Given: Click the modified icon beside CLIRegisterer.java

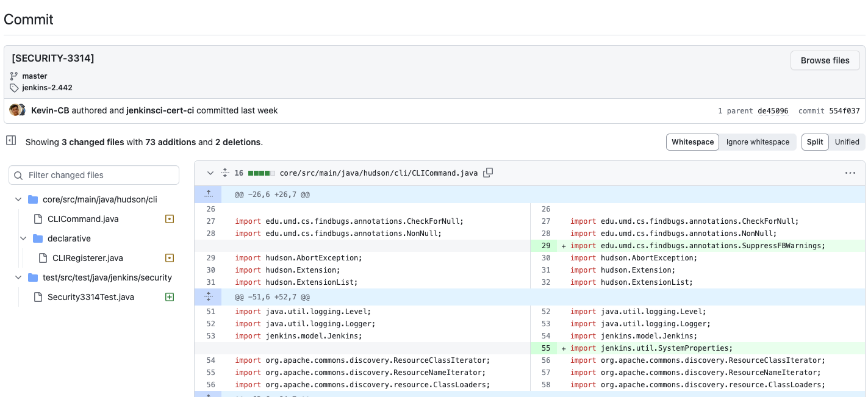Looking at the screenshot, I should tap(170, 258).
